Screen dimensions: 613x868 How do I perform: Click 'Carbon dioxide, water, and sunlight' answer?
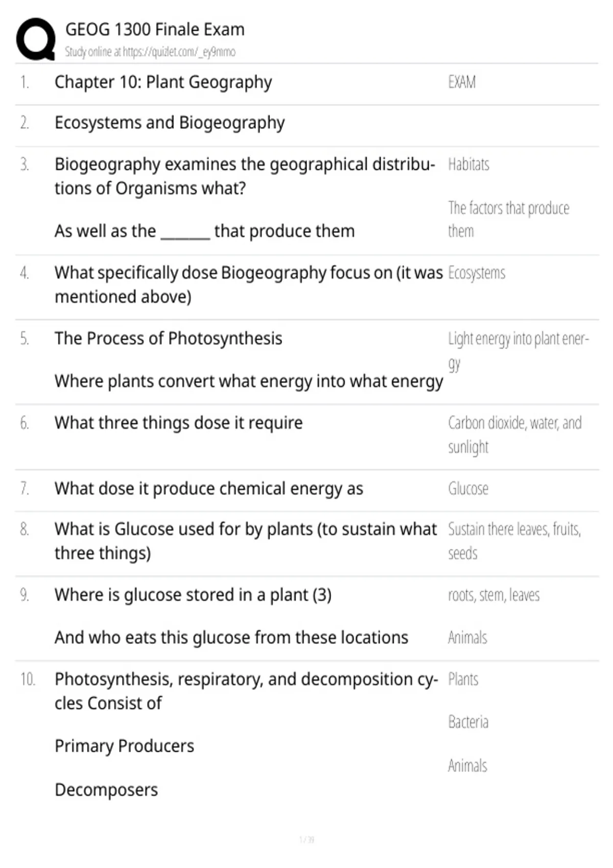click(x=514, y=435)
